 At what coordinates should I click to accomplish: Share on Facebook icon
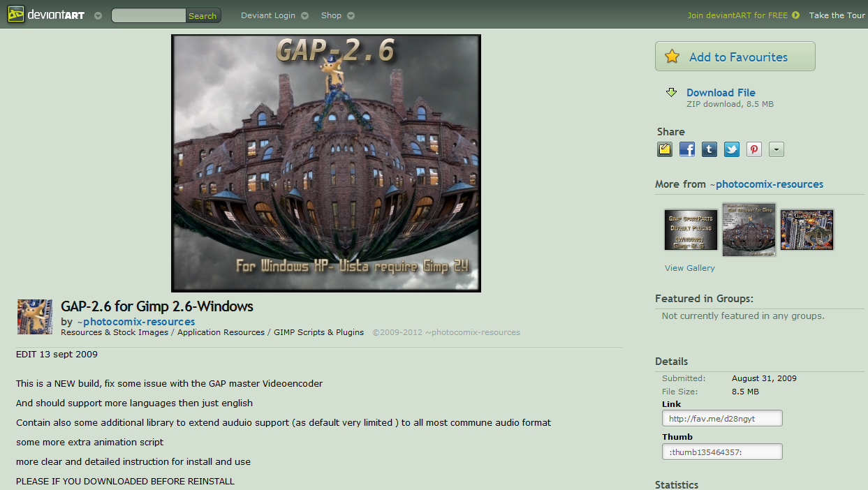point(687,149)
